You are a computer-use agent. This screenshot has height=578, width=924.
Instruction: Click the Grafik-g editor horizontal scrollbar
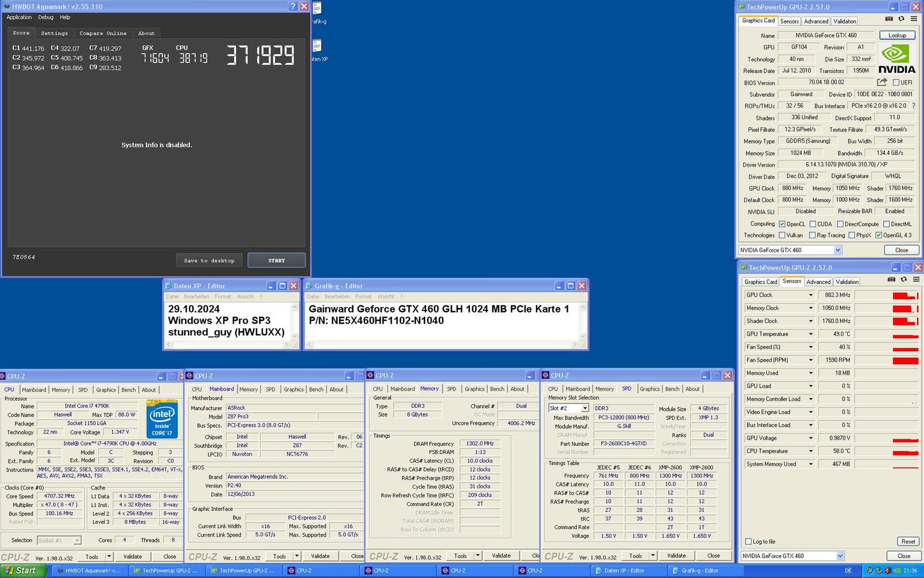click(444, 345)
